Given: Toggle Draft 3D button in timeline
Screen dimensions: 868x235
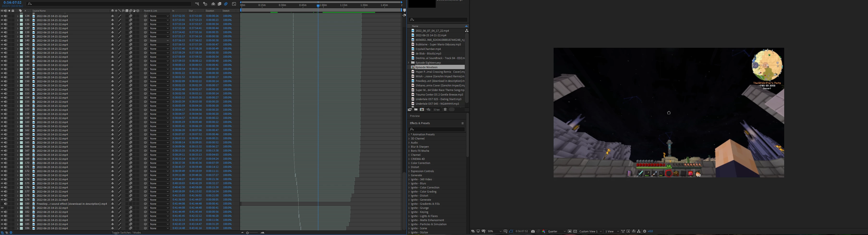Looking at the screenshot, I should pos(205,4).
